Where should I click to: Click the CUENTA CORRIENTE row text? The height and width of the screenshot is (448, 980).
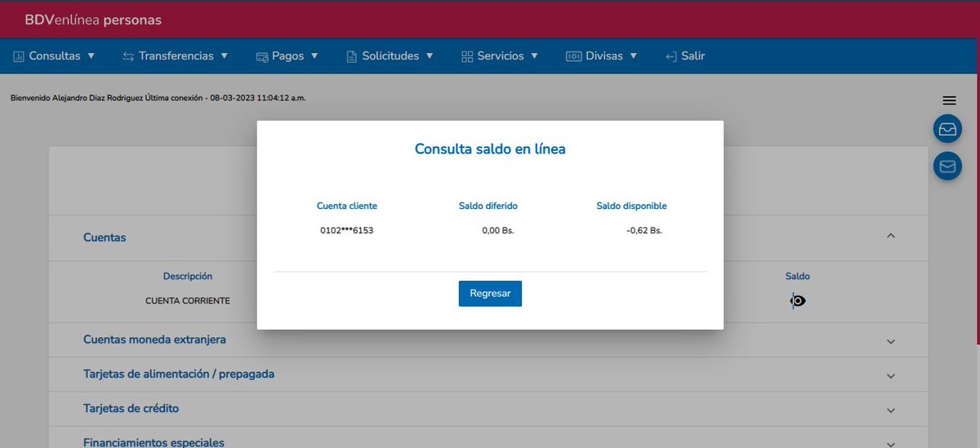coord(188,300)
